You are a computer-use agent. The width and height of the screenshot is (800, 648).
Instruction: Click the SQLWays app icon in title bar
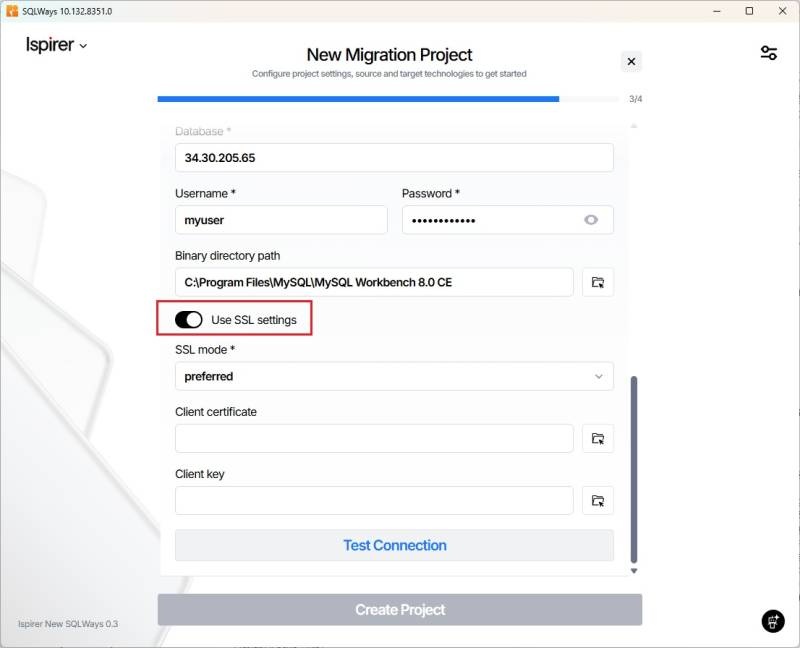[x=12, y=11]
